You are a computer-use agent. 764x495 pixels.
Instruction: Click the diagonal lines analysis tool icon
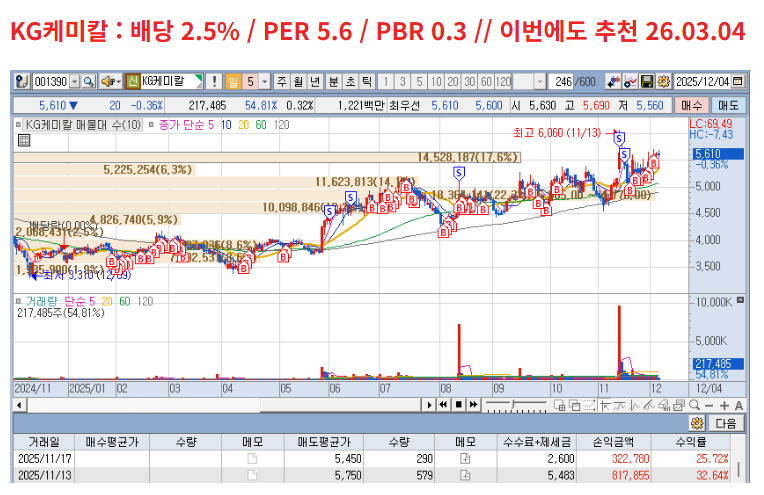click(x=649, y=405)
